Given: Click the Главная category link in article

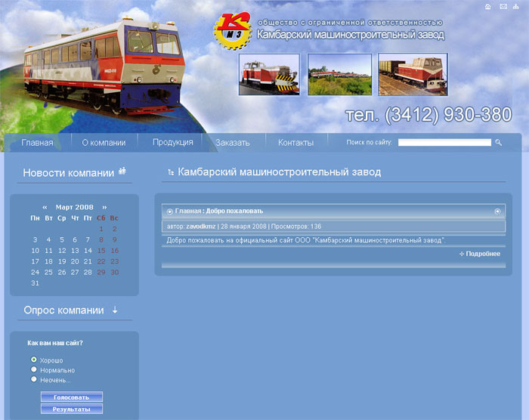Looking at the screenshot, I should click(188, 211).
